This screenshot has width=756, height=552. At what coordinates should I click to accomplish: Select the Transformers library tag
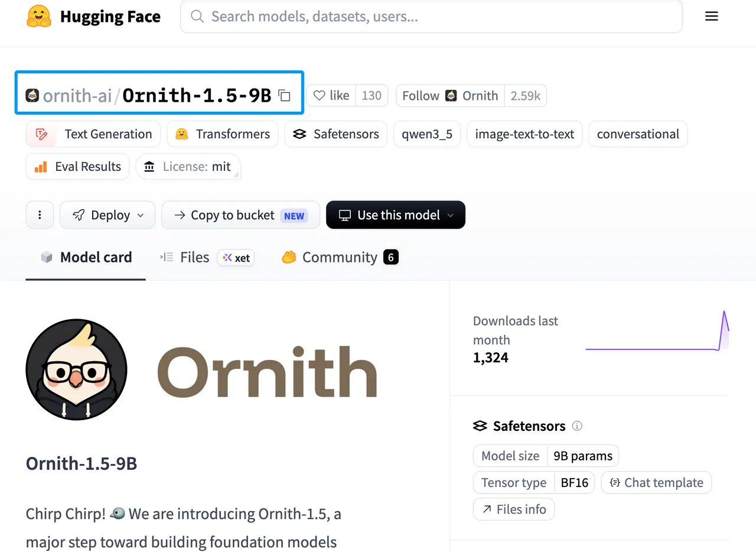click(x=222, y=134)
